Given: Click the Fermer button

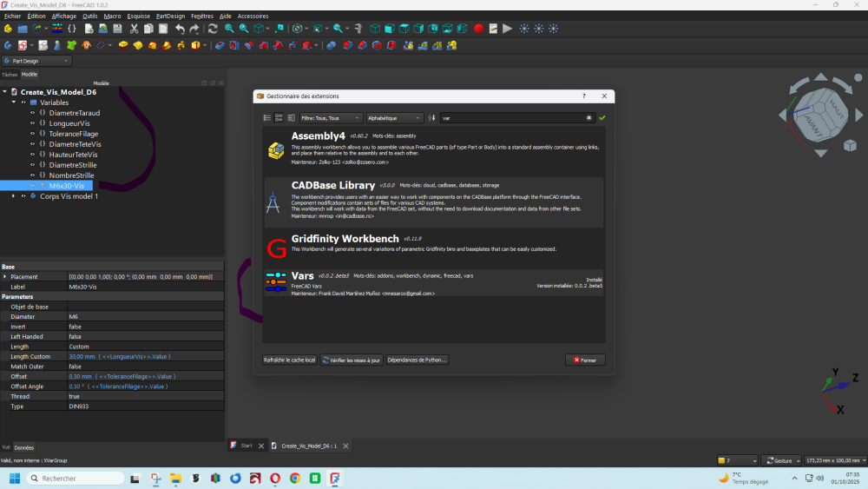Looking at the screenshot, I should (585, 360).
